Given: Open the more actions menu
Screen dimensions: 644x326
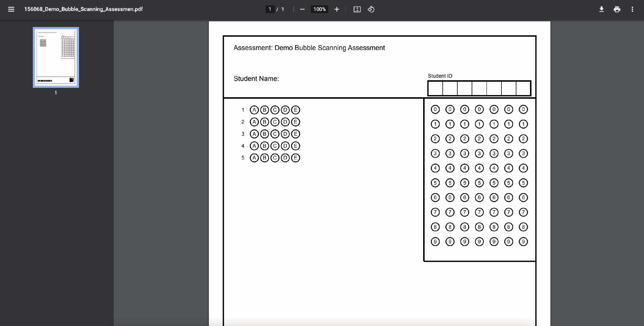Looking at the screenshot, I should pos(632,9).
